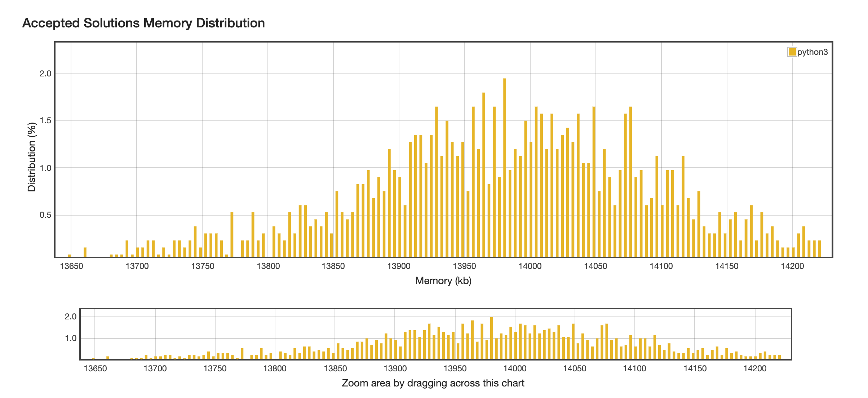Click the tallest bar in the main chart
The image size is (868, 398).
pos(505,168)
